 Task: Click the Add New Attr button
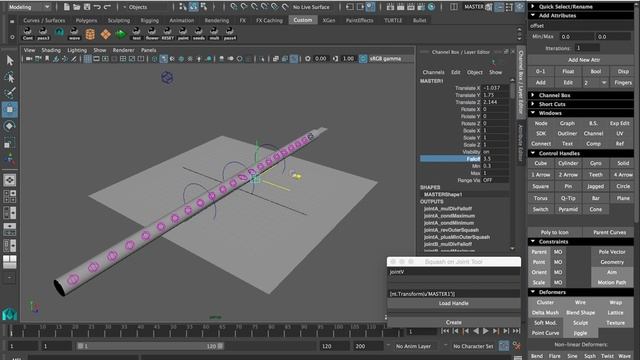(583, 60)
